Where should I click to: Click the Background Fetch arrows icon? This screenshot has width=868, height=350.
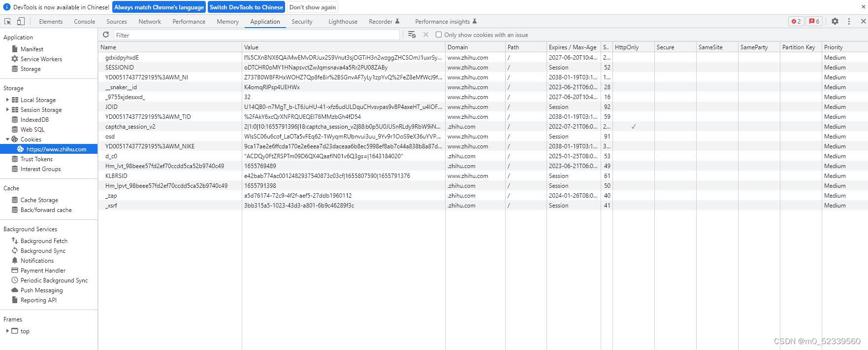click(15, 241)
